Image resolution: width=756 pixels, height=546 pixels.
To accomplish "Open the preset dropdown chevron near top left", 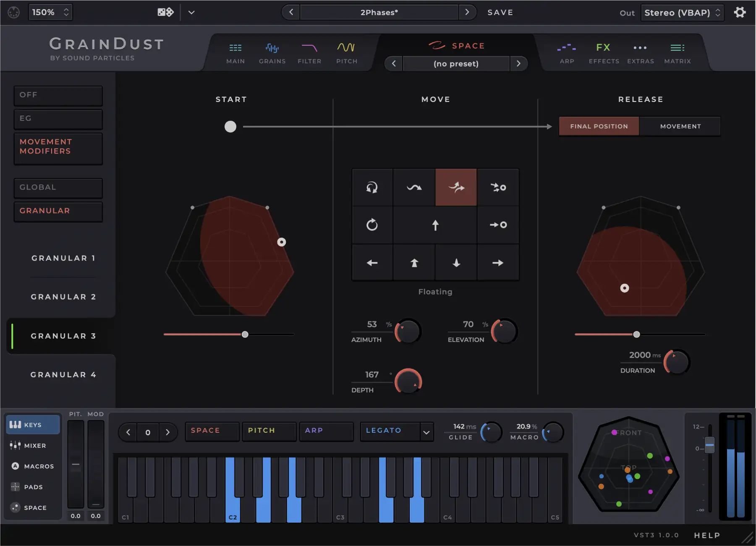I will tap(191, 12).
